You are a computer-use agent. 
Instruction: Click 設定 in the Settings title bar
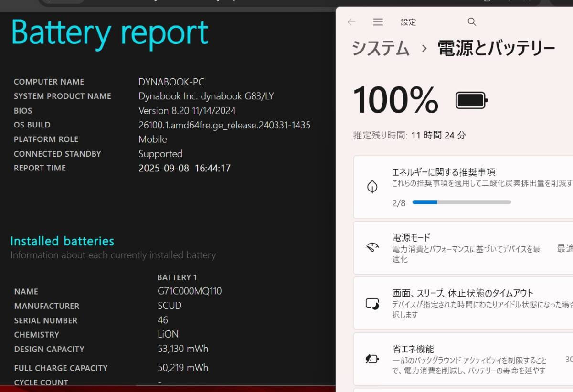(x=408, y=22)
